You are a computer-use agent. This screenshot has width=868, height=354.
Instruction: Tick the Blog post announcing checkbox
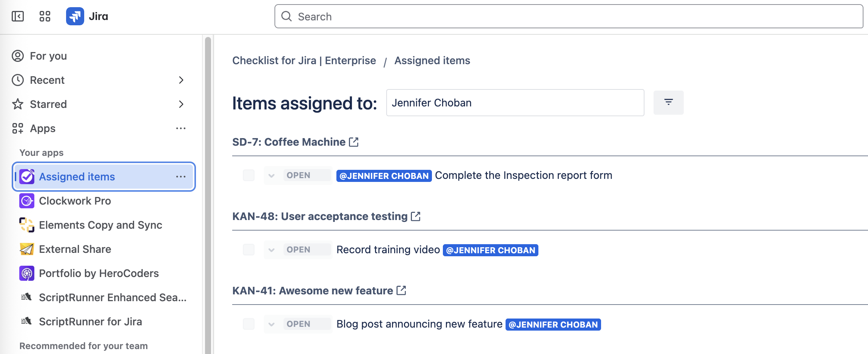[248, 324]
